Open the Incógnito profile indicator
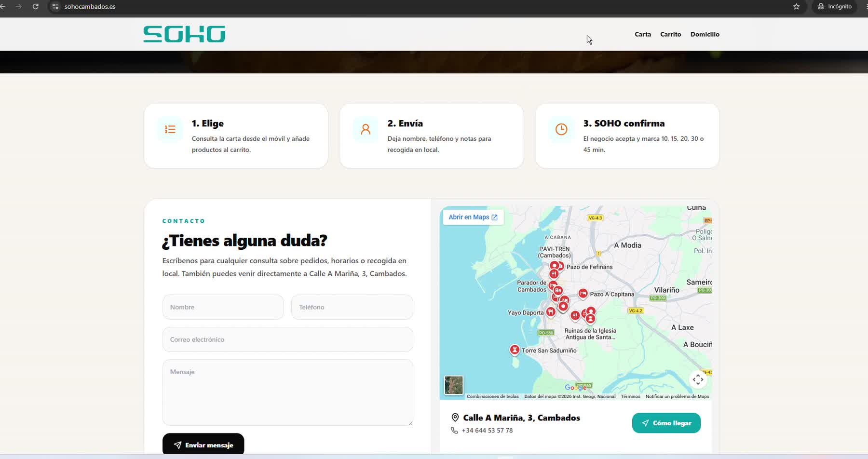Image resolution: width=868 pixels, height=459 pixels. (x=835, y=6)
